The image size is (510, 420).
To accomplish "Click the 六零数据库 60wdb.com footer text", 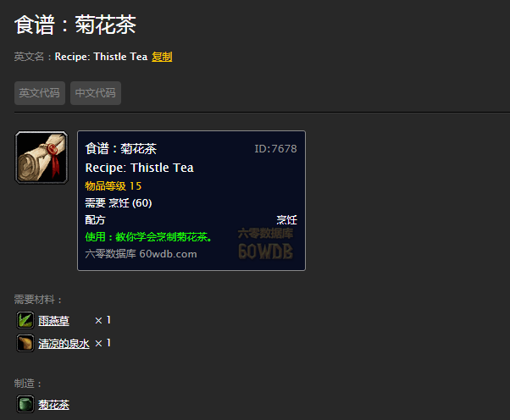I will pos(141,254).
